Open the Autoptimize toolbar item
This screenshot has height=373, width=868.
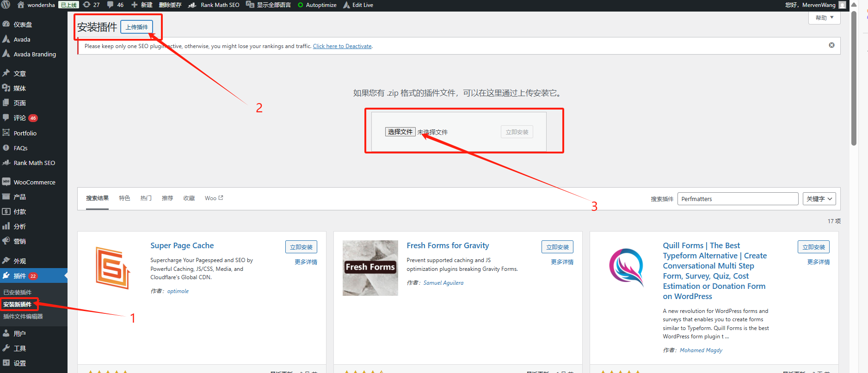(x=317, y=5)
